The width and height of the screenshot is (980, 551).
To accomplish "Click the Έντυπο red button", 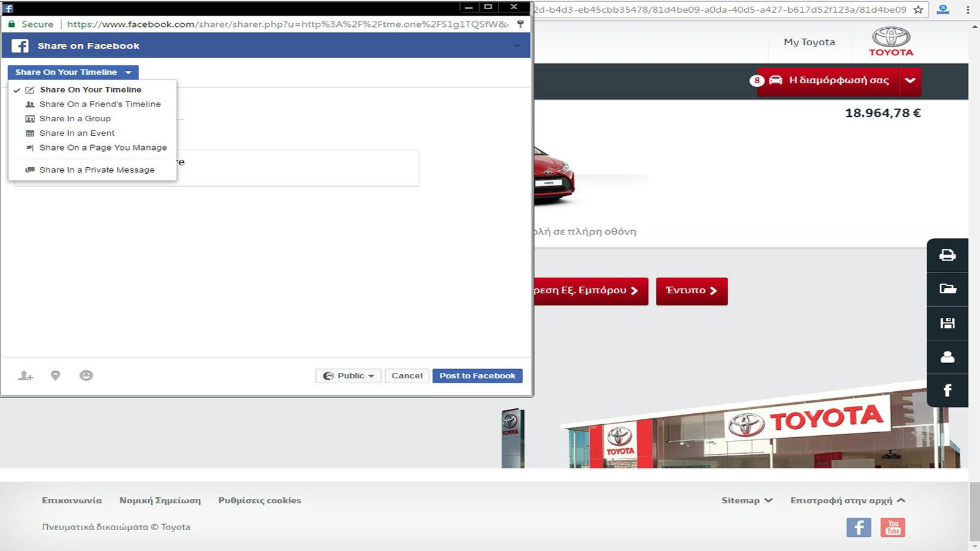I will point(692,290).
